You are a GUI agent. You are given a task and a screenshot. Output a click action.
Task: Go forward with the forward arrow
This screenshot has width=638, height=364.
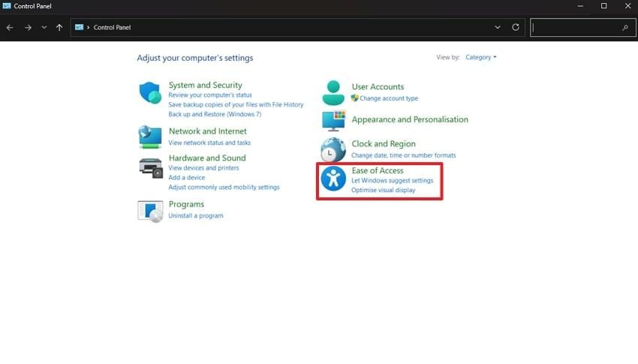pos(28,28)
